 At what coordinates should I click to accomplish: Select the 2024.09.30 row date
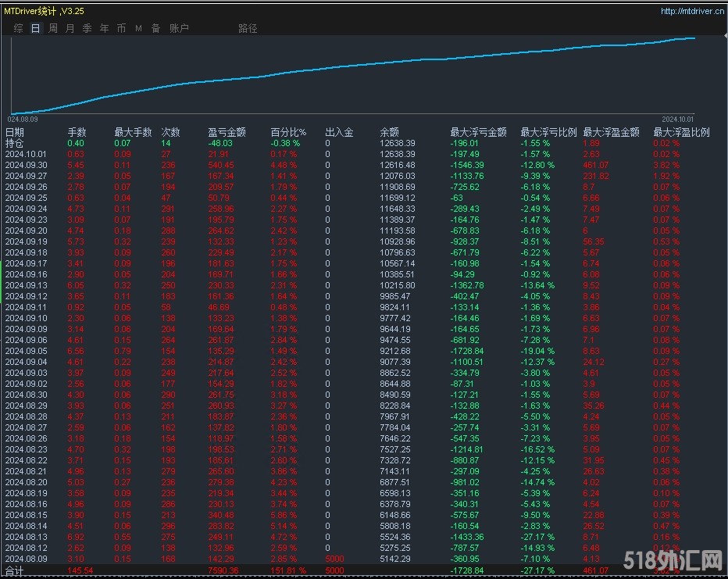[x=26, y=165]
